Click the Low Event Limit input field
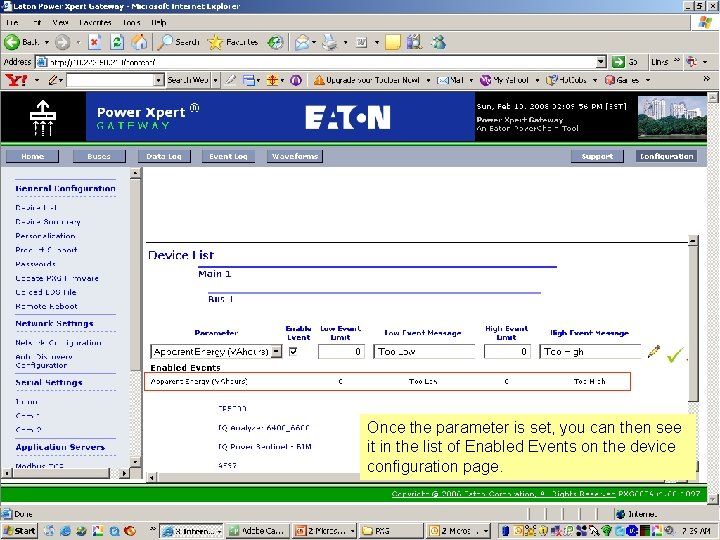The image size is (720, 540). (341, 352)
